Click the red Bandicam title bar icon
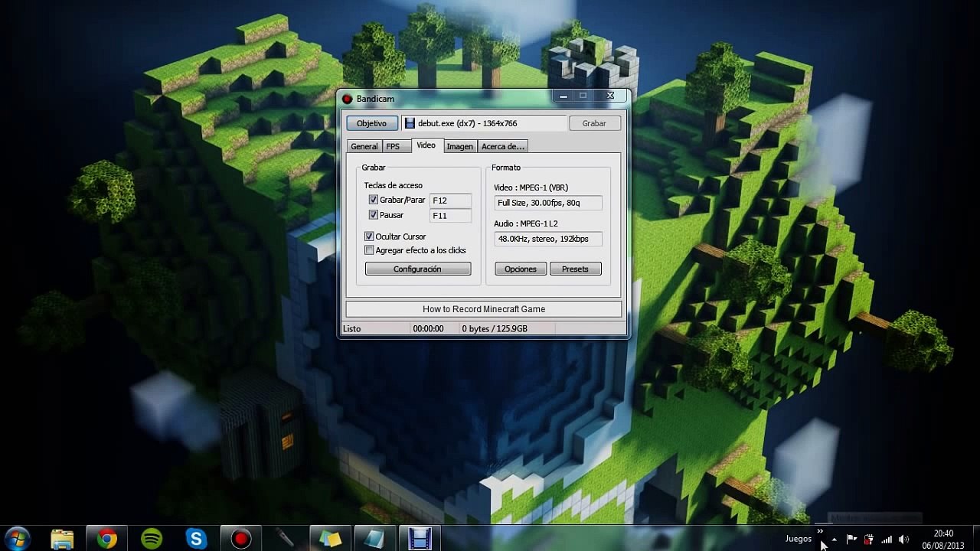This screenshot has width=980, height=551. pyautogui.click(x=347, y=99)
